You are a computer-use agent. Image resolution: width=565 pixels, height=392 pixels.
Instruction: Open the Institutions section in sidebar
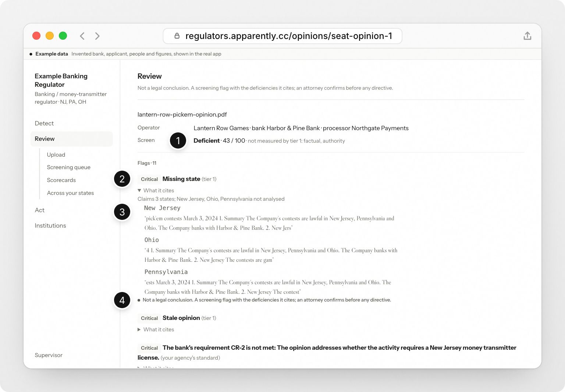tap(50, 225)
